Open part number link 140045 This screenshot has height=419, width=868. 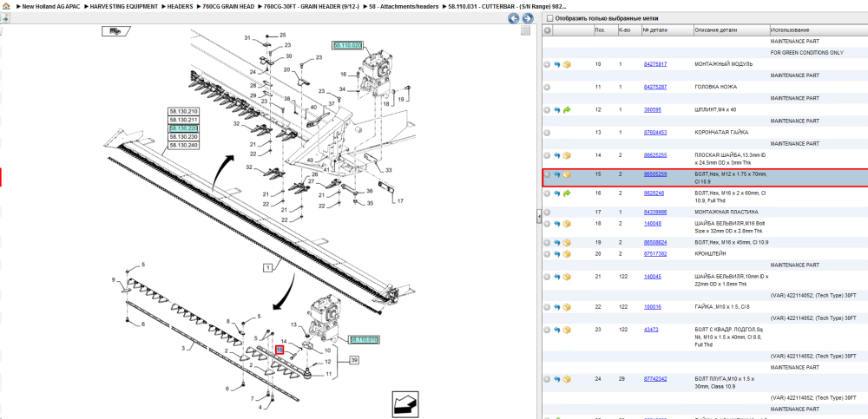(652, 276)
